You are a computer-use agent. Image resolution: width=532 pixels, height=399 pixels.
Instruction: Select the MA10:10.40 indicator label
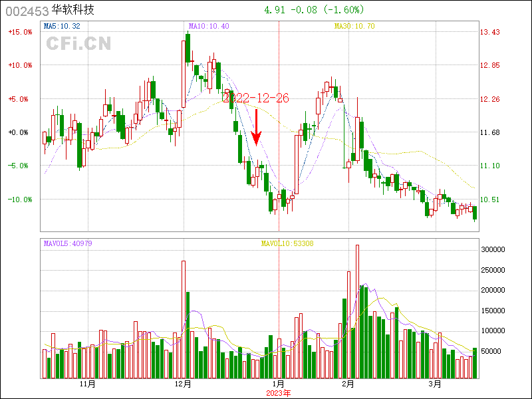tap(209, 26)
